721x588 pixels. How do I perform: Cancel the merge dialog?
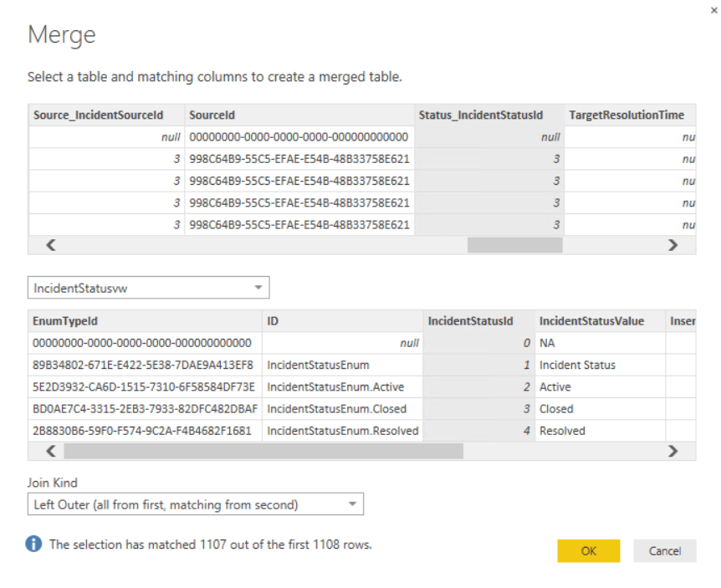point(664,550)
